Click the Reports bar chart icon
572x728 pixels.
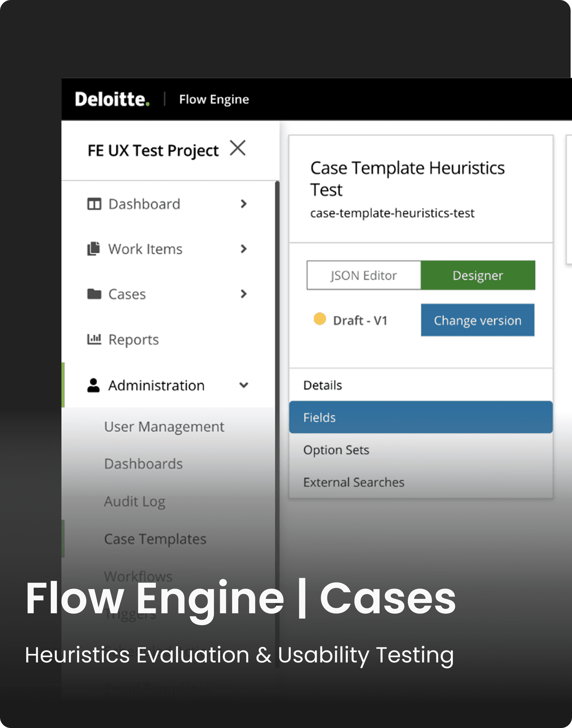click(94, 339)
